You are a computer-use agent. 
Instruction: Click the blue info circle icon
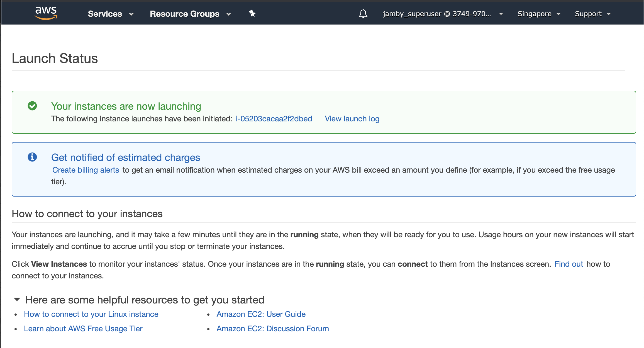pyautogui.click(x=32, y=157)
